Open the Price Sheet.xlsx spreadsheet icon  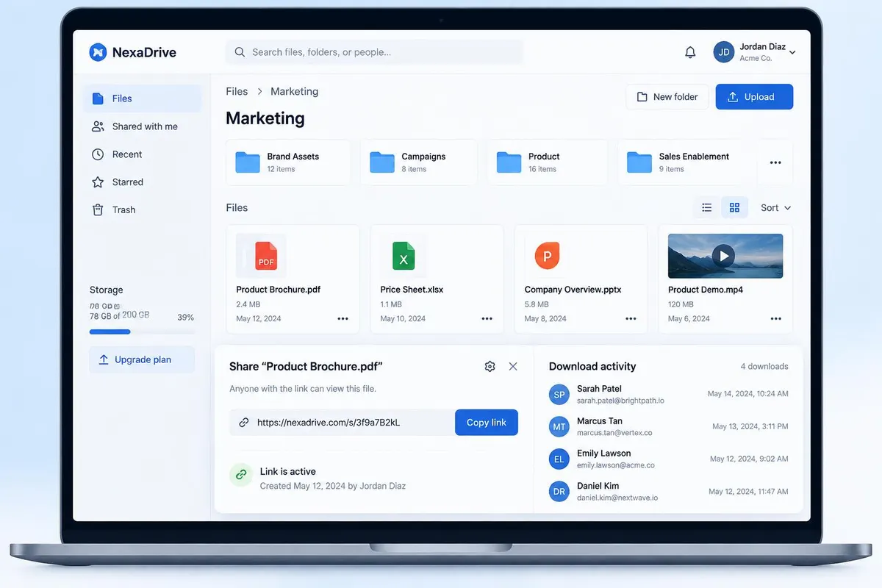(x=404, y=256)
